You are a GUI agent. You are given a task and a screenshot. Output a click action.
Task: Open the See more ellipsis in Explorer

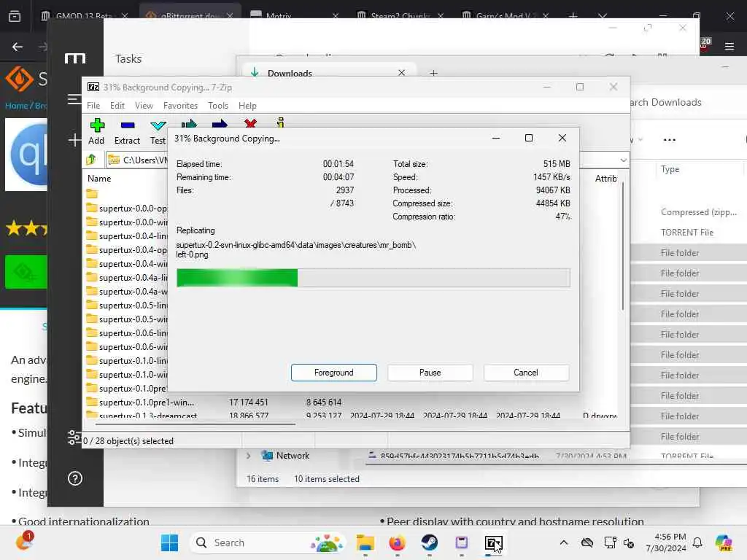click(670, 139)
